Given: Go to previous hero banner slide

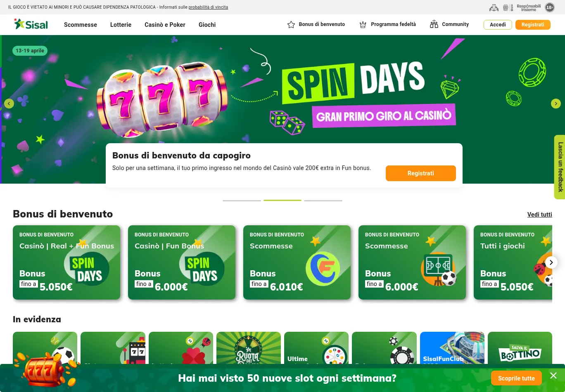Looking at the screenshot, I should (9, 104).
